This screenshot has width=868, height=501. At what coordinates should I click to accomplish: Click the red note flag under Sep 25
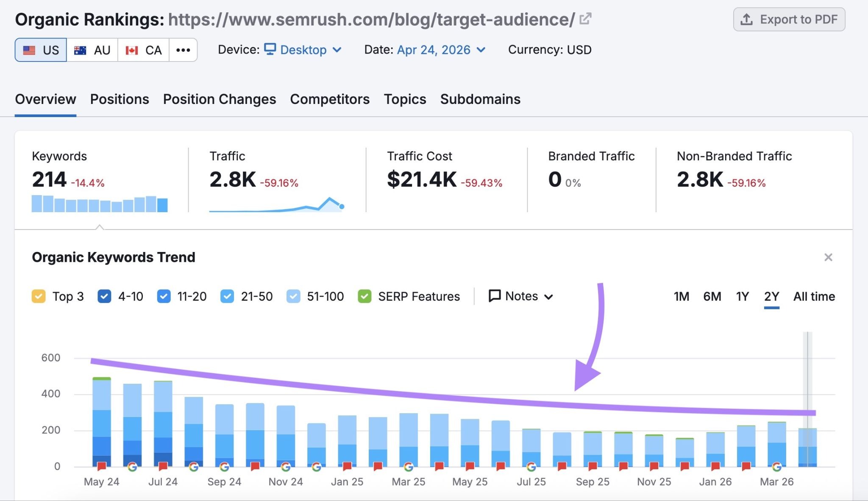(593, 466)
